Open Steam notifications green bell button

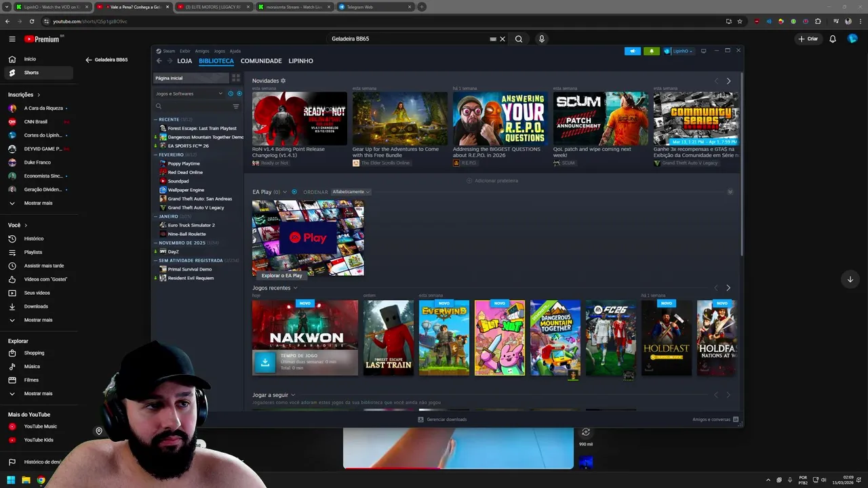(652, 51)
